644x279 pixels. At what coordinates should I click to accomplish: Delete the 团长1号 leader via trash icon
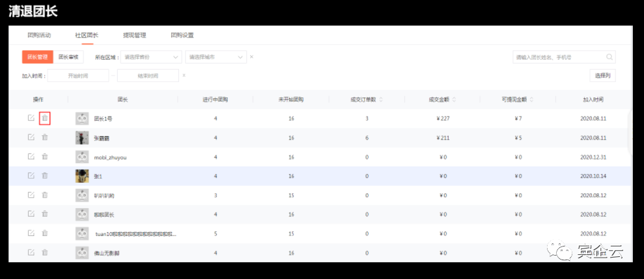point(45,118)
